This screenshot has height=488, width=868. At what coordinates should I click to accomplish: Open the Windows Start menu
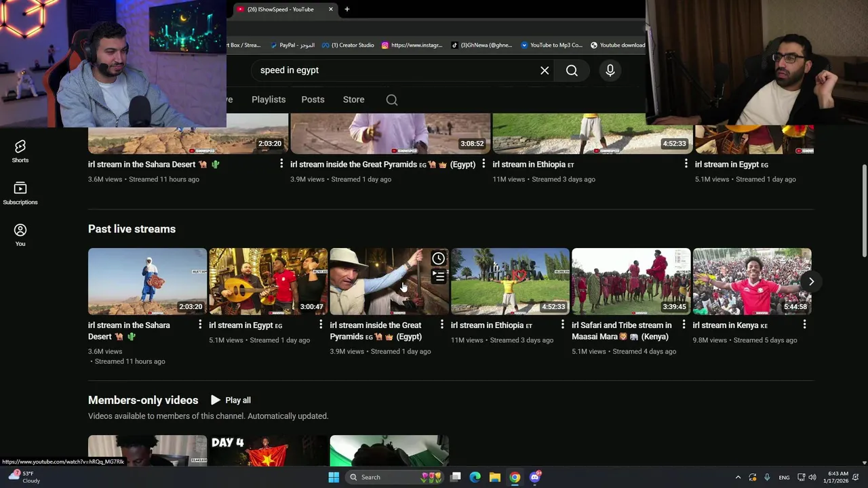pos(334,477)
